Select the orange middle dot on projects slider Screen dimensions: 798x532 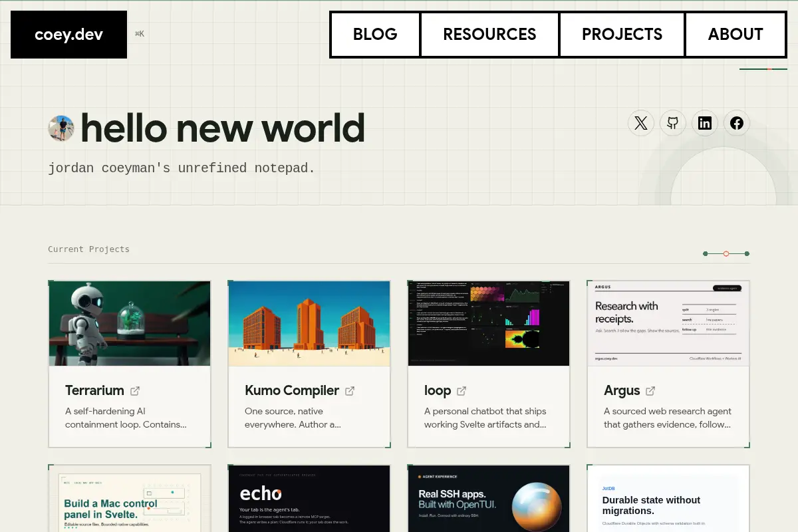[x=726, y=253]
